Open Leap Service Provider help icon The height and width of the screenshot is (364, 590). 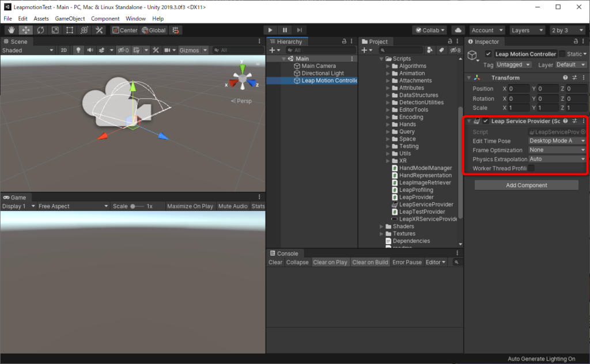(565, 121)
